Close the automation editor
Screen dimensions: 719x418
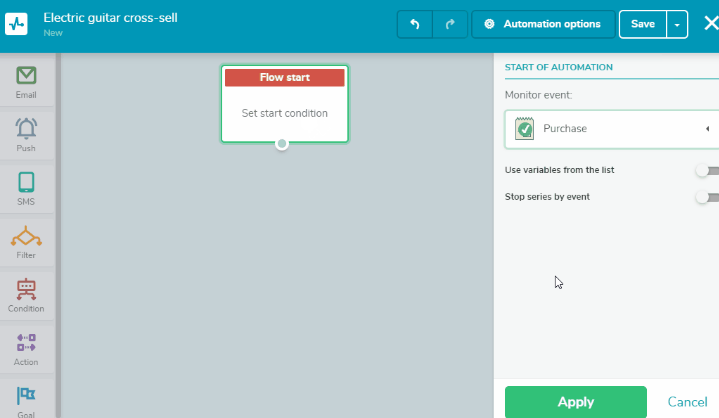pos(711,23)
